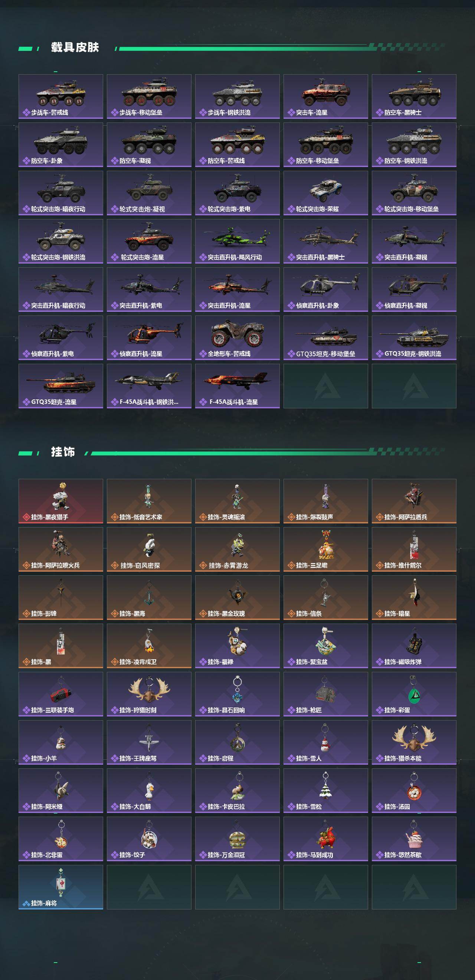Select the 挂饰-王牌座驾 jet charm
This screenshot has height=980, width=475.
149,742
